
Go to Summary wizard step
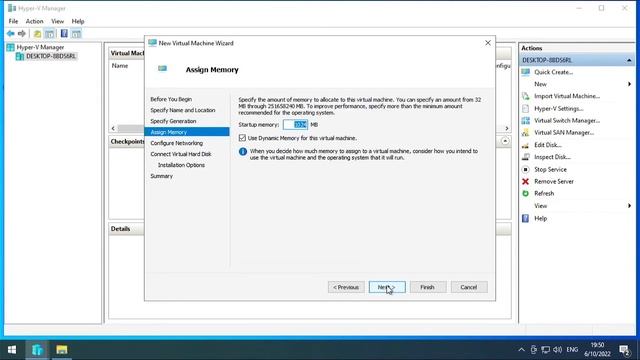click(162, 176)
